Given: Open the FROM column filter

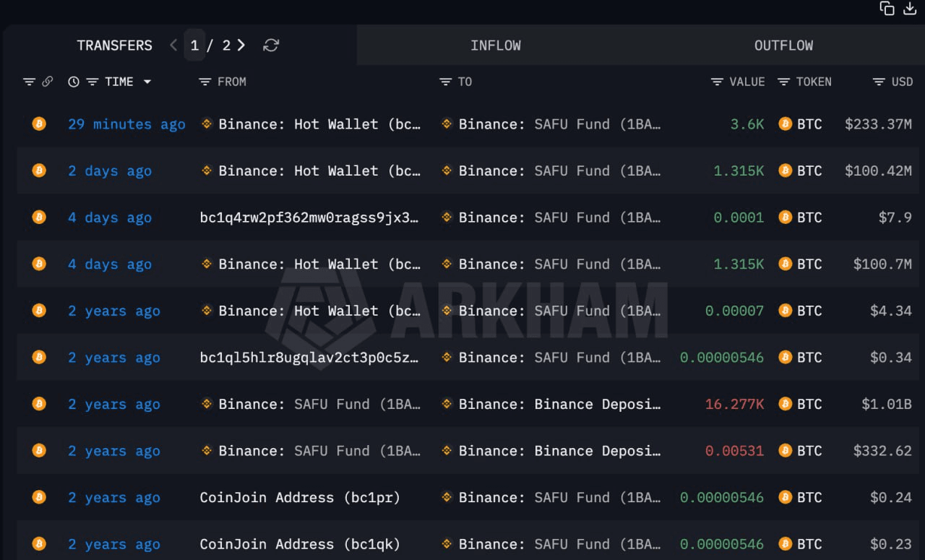Looking at the screenshot, I should pyautogui.click(x=205, y=82).
